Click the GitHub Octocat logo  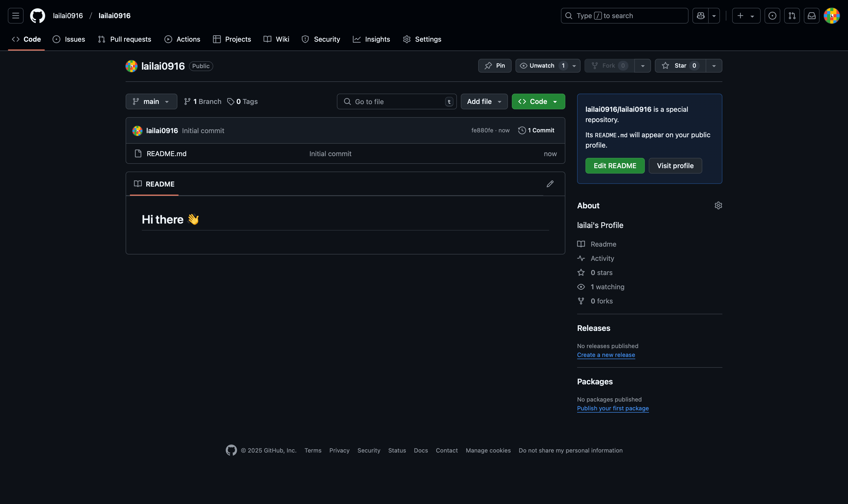point(37,16)
